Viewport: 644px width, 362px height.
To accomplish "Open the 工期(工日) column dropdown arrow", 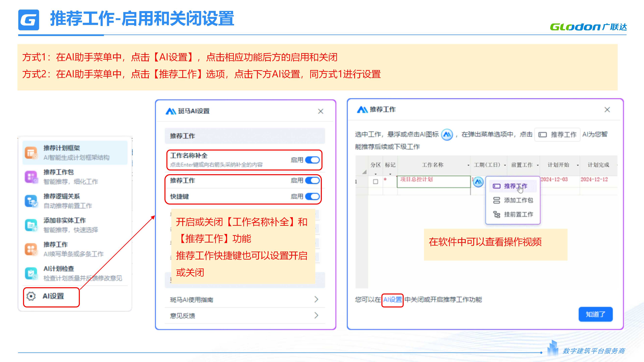I will (505, 165).
